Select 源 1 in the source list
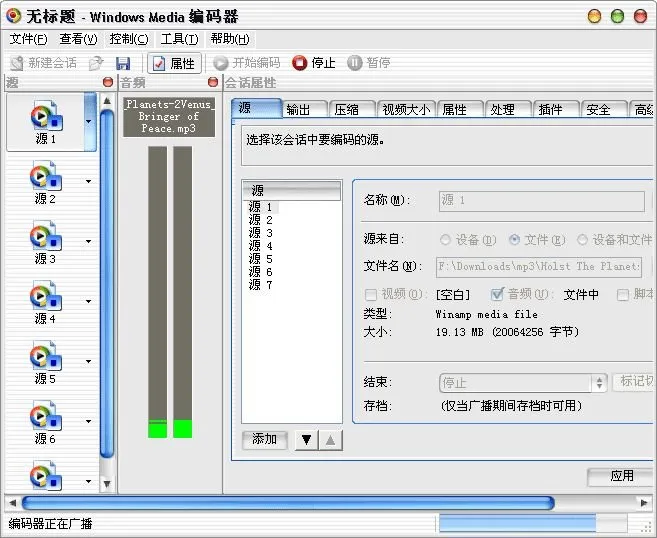The width and height of the screenshot is (657, 538). pos(261,207)
